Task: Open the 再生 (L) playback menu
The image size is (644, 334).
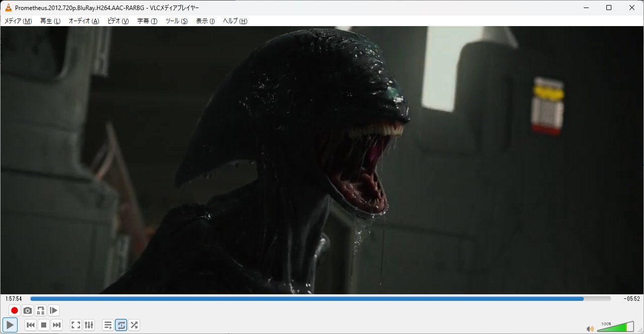Action: pyautogui.click(x=50, y=21)
